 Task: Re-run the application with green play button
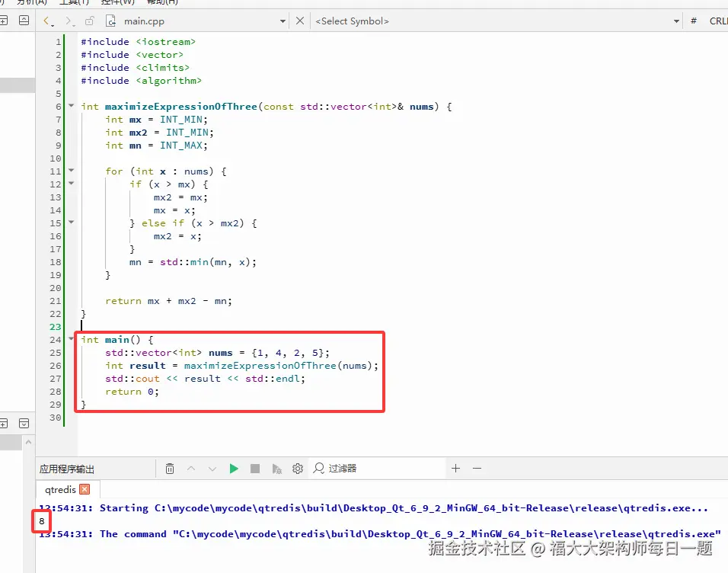point(234,469)
